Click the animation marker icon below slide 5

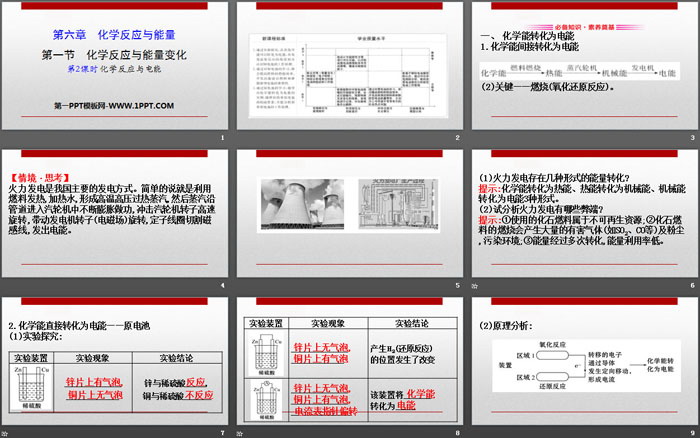(x=240, y=285)
